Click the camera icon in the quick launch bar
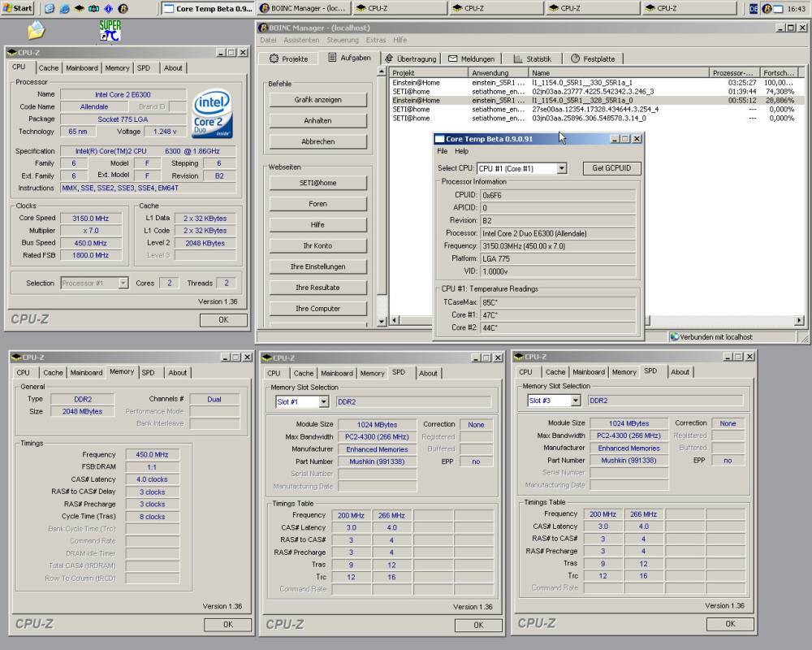This screenshot has width=812, height=650. (x=93, y=8)
